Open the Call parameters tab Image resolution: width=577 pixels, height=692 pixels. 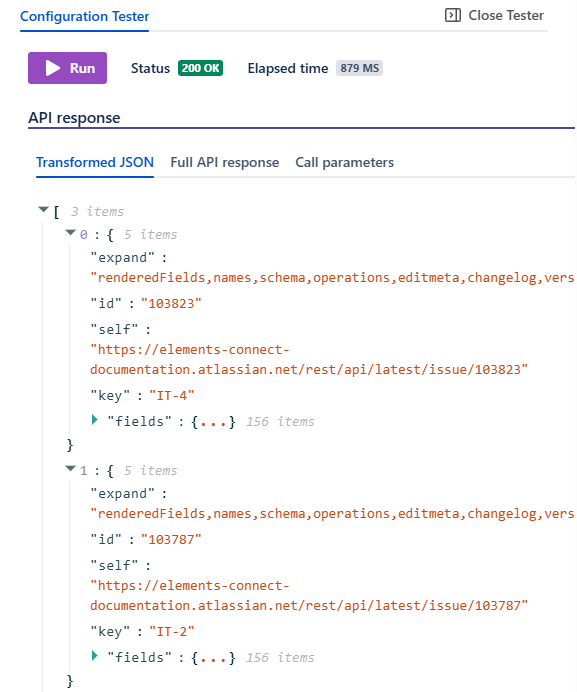[x=344, y=162]
